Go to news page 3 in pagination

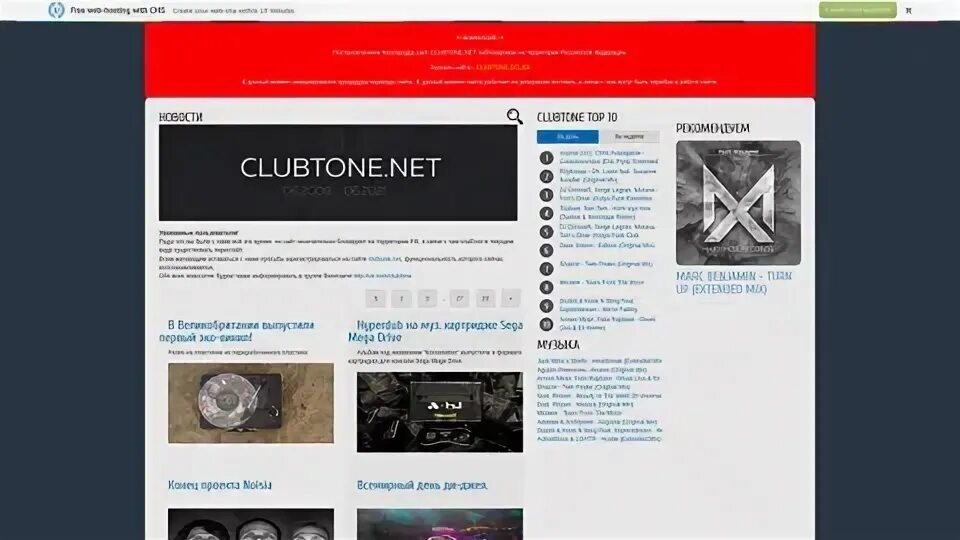tap(427, 298)
